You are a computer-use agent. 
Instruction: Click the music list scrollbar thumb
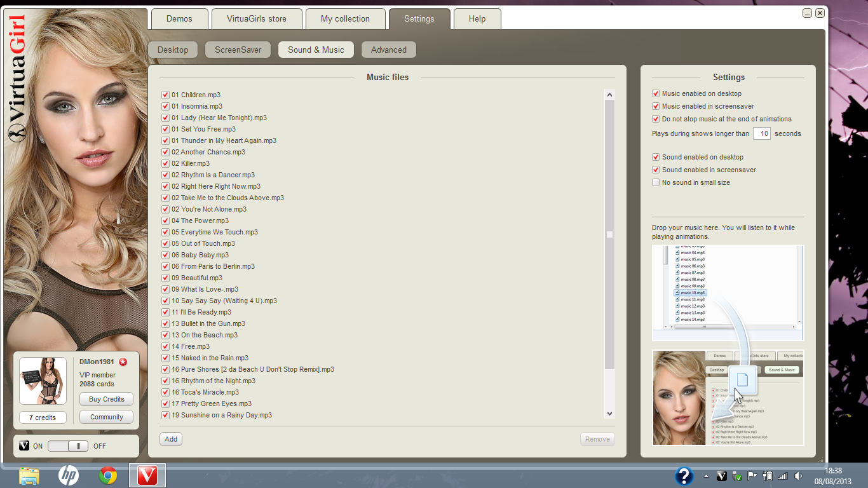pos(609,234)
